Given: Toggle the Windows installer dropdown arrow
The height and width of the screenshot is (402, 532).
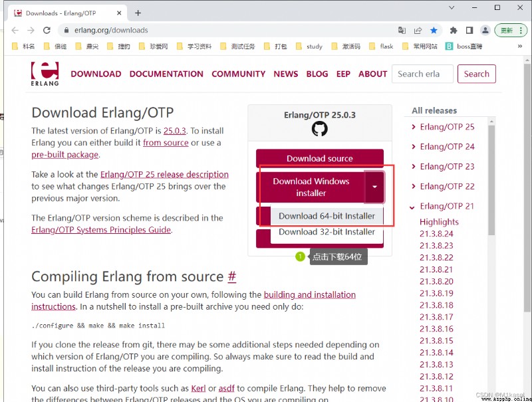Looking at the screenshot, I should [x=374, y=187].
